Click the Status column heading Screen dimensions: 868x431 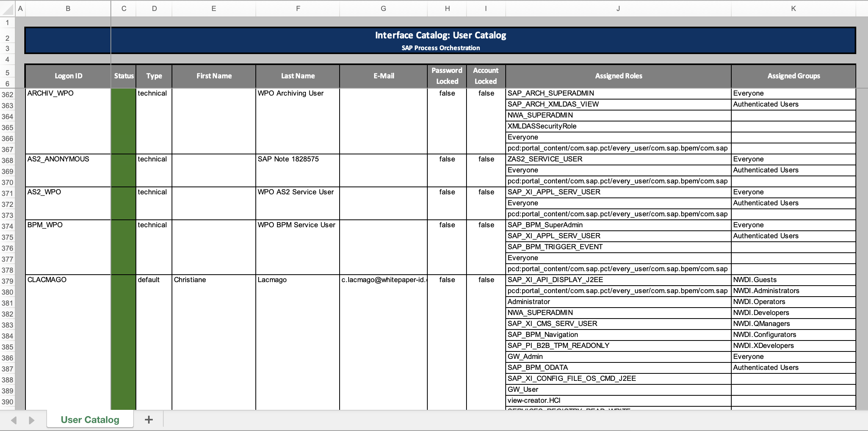pyautogui.click(x=124, y=76)
